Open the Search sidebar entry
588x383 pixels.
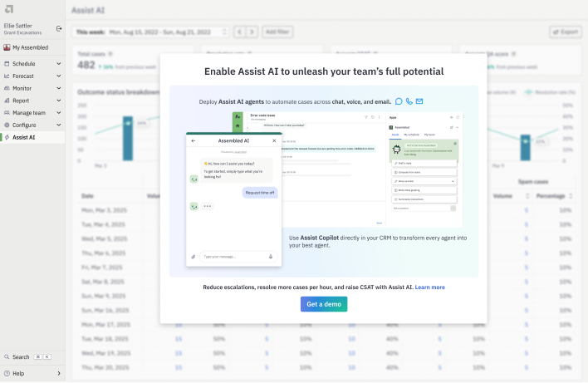tap(32, 357)
